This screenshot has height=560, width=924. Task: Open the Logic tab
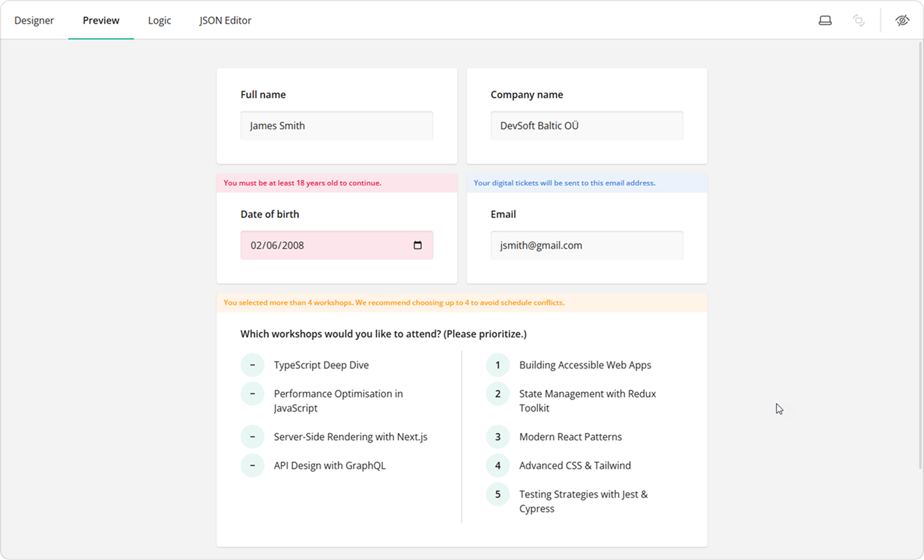[159, 20]
